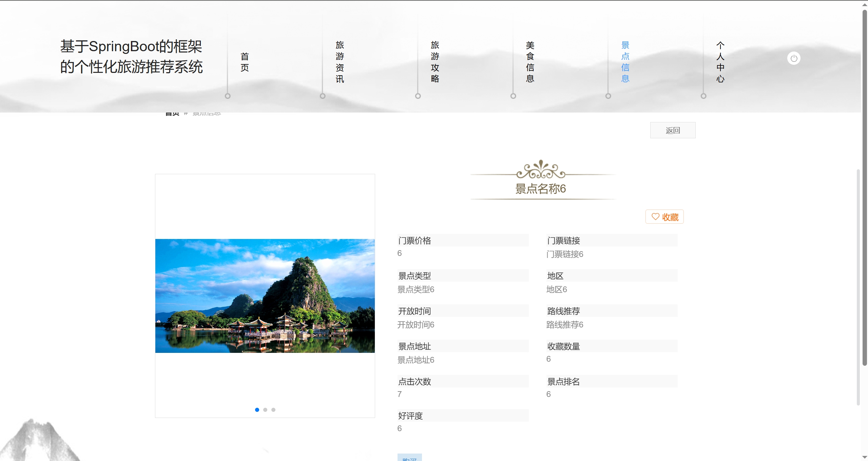This screenshot has height=461, width=868.
Task: Go to 旅游攻略 navigation item
Action: [435, 62]
